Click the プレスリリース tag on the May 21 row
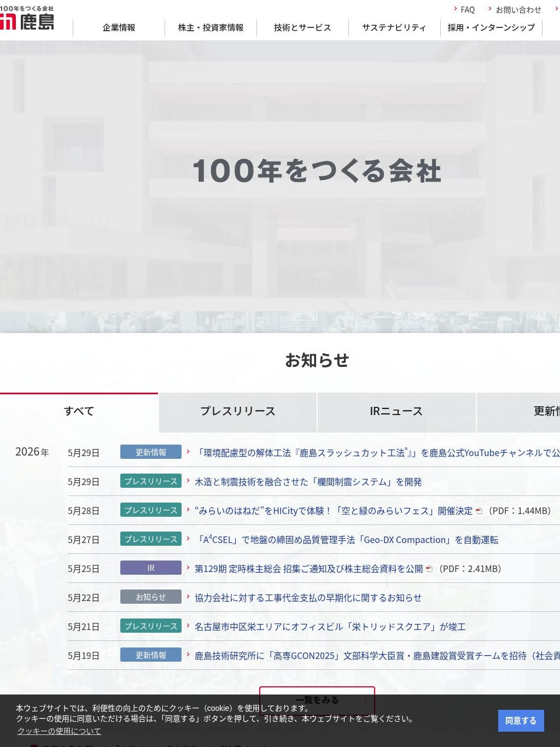Viewport: 560px width, 747px height. pyautogui.click(x=151, y=626)
